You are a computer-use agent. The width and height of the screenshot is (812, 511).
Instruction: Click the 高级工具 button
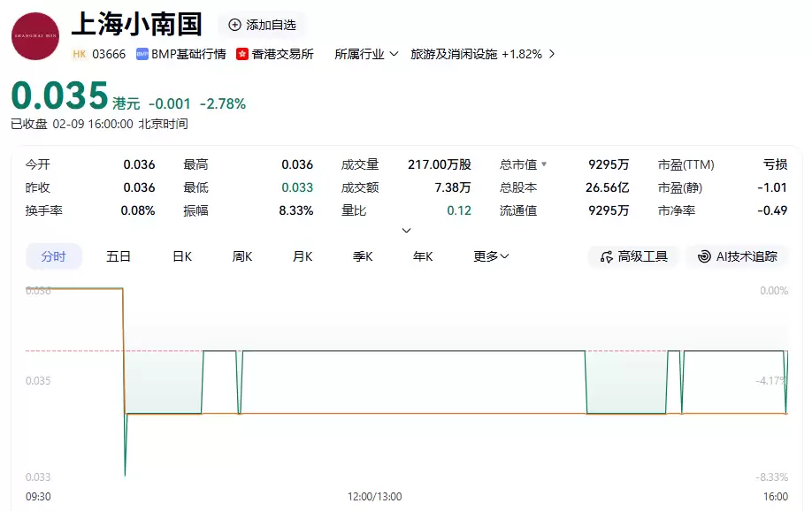[x=633, y=256]
